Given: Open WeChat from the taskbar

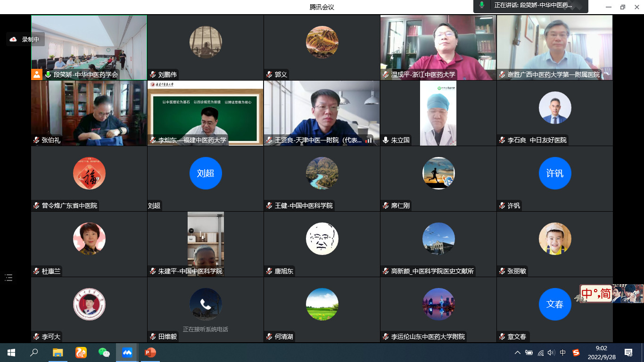Looking at the screenshot, I should pyautogui.click(x=104, y=353).
